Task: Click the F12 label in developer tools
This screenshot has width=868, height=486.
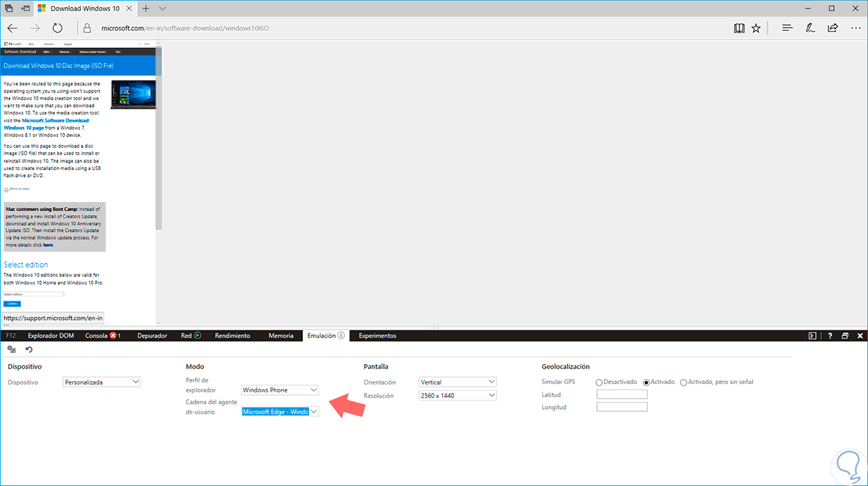Action: (10, 335)
